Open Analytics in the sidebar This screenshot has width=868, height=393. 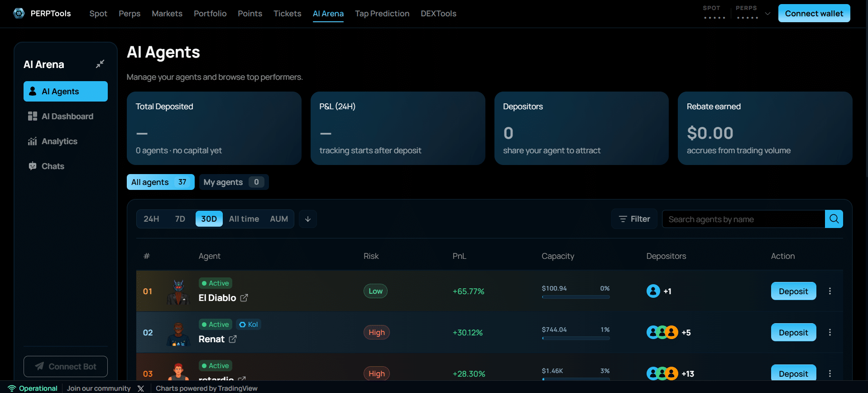tap(66, 141)
